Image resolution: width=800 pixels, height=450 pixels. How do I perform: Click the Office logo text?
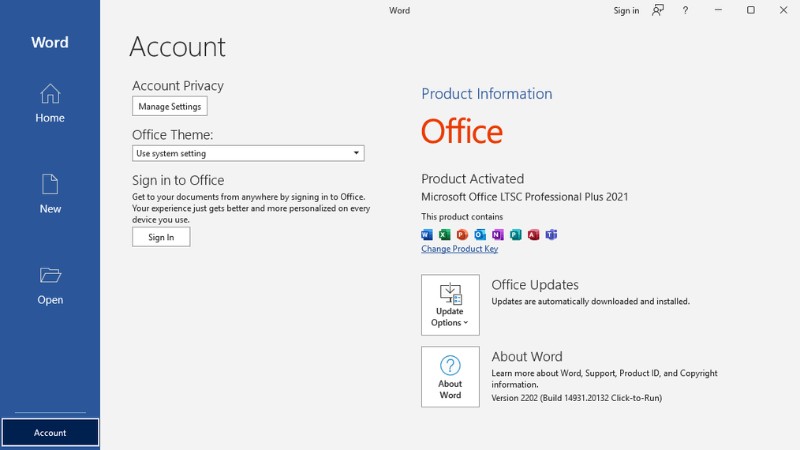pyautogui.click(x=462, y=131)
